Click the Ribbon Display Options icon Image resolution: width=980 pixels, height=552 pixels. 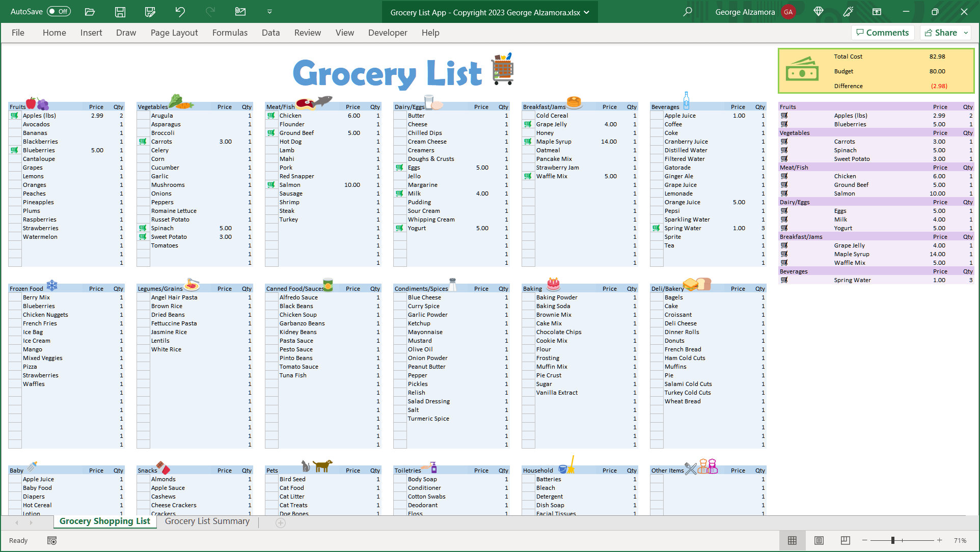[x=877, y=12]
